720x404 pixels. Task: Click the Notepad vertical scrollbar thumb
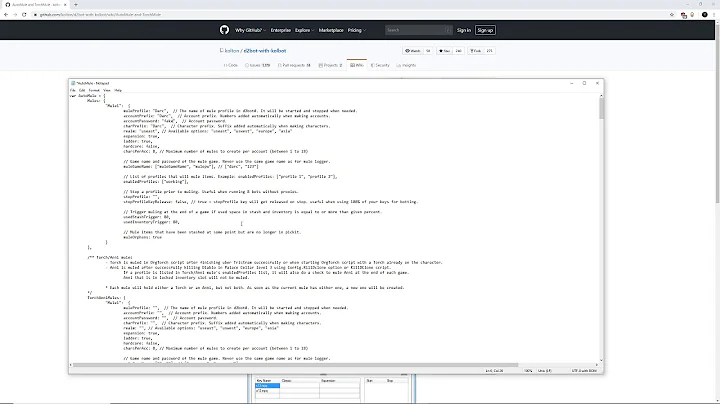click(601, 108)
